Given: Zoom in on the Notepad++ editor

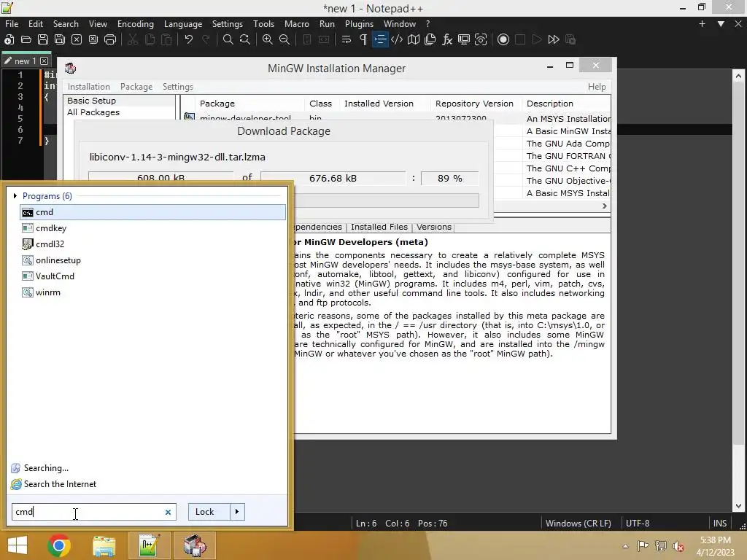Looking at the screenshot, I should 268,39.
